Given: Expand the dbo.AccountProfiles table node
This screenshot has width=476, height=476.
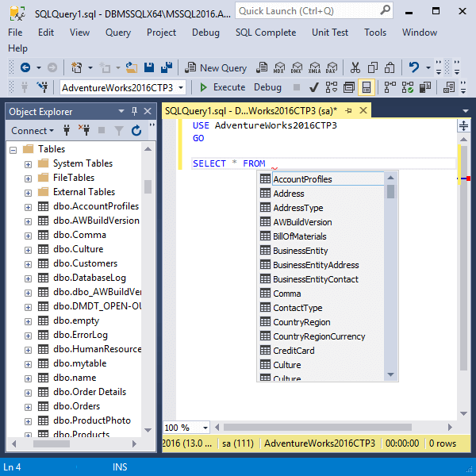Looking at the screenshot, I should click(x=28, y=207).
